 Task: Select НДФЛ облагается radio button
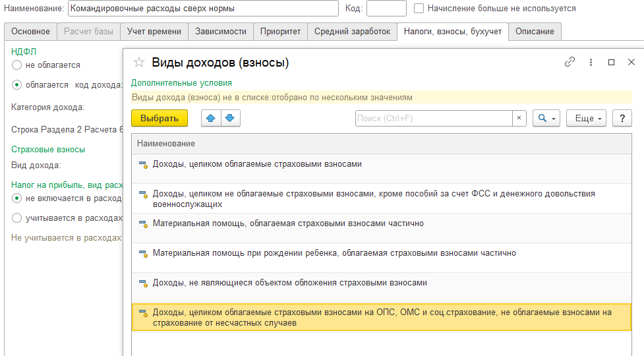(16, 85)
